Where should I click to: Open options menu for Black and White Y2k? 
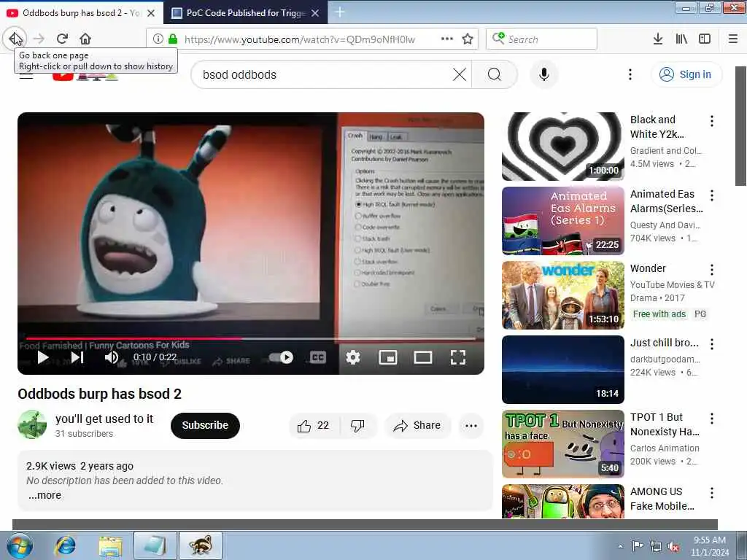click(x=712, y=121)
